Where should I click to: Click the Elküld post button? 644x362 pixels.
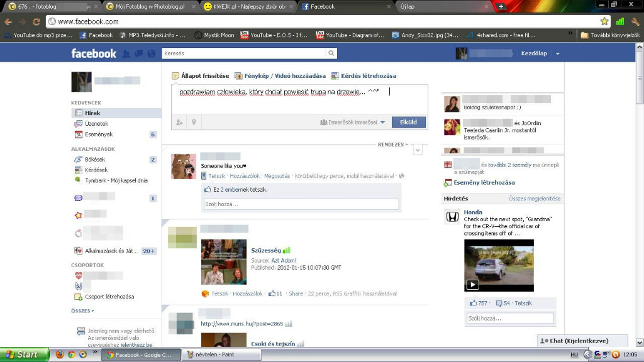pyautogui.click(x=409, y=123)
